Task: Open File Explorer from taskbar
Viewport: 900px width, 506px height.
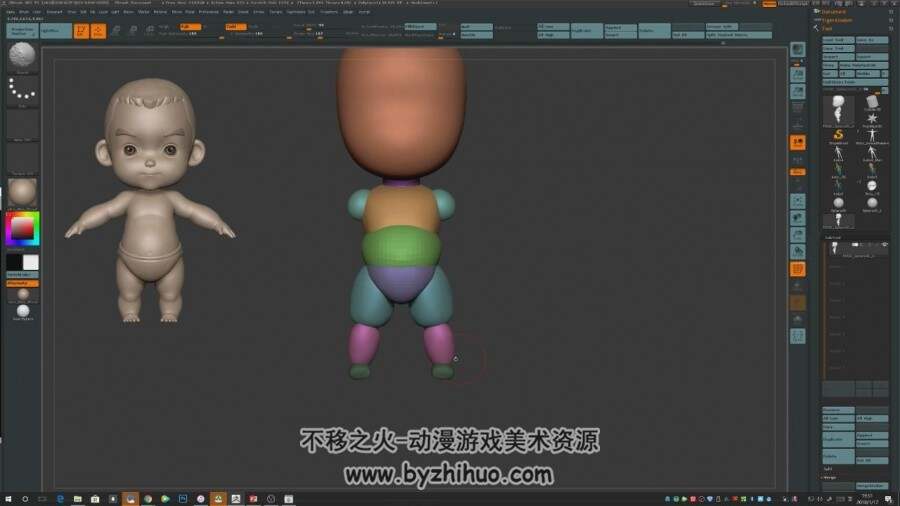Action: click(x=77, y=499)
